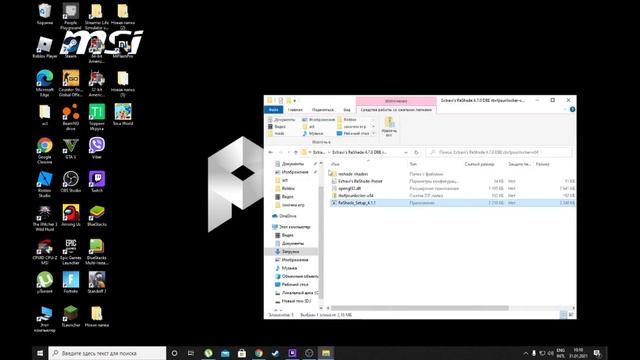The width and height of the screenshot is (640, 360).
Task: Sort files by the Name column header
Action: coord(335,164)
